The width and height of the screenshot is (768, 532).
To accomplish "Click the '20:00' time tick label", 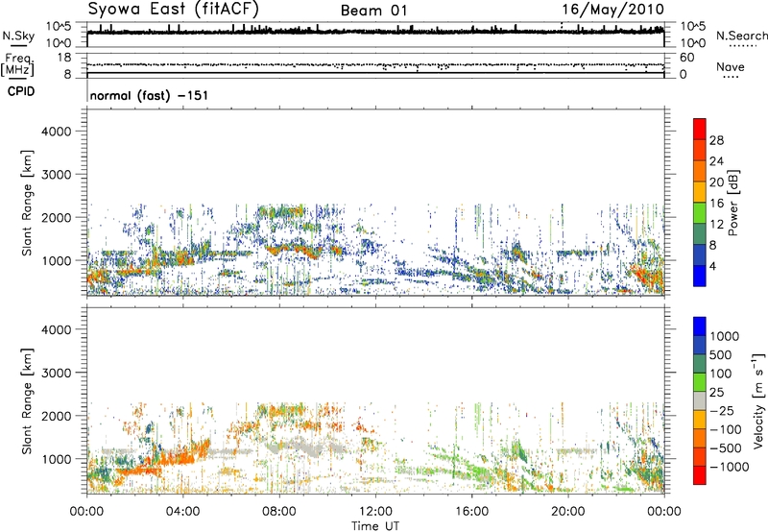I will (568, 512).
